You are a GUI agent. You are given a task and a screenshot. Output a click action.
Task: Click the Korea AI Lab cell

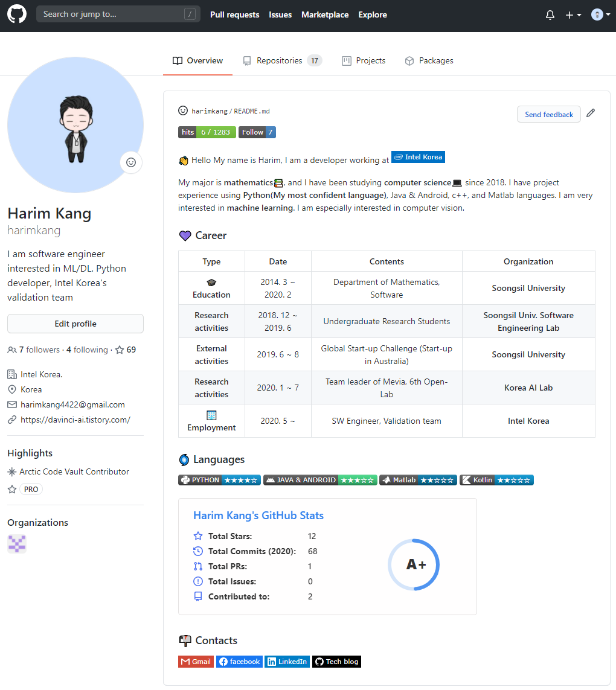pos(528,388)
